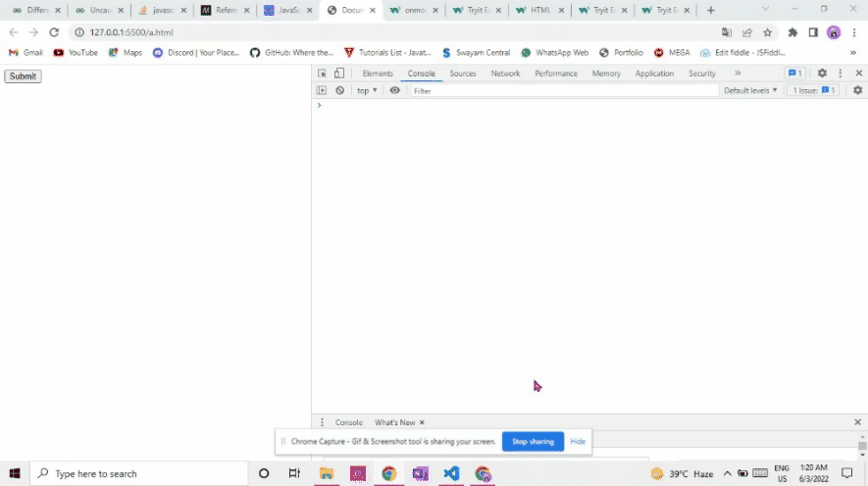Open the Default levels dropdown
The width and height of the screenshot is (868, 486).
(x=750, y=90)
